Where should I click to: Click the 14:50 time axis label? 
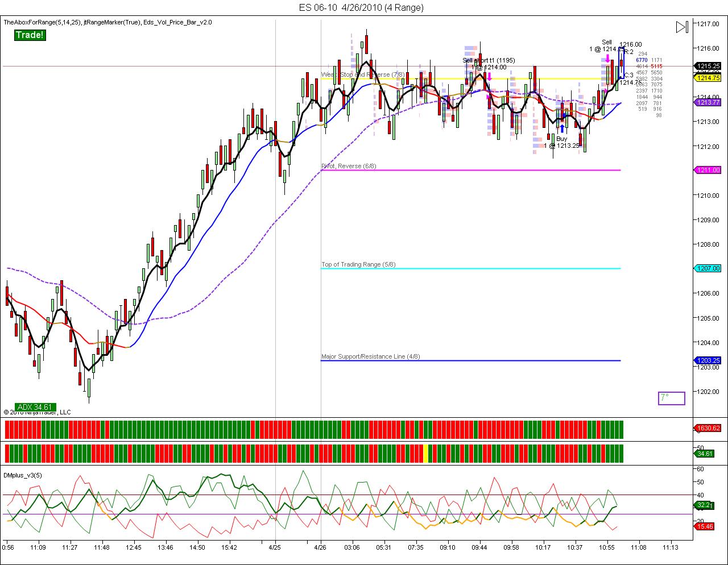[x=197, y=548]
